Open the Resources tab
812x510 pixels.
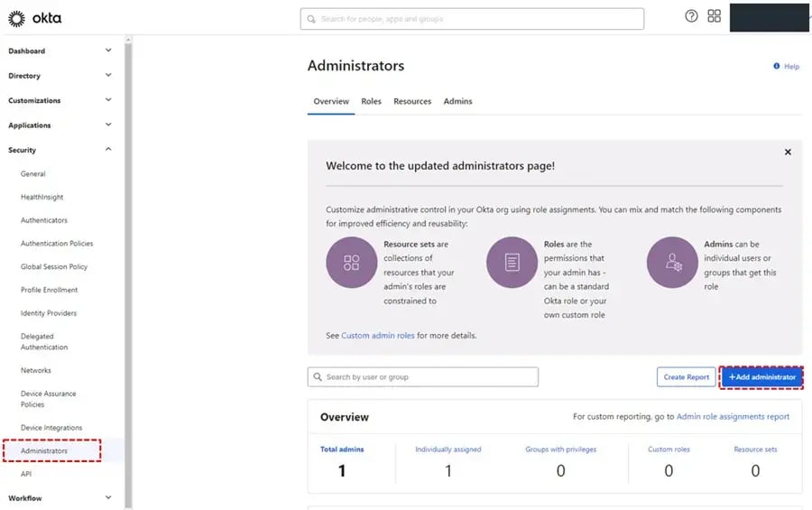pos(412,101)
